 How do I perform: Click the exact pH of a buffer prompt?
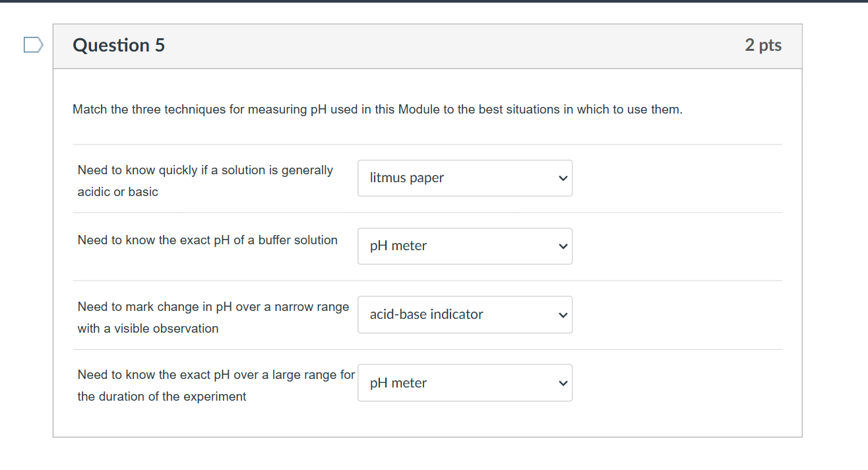pyautogui.click(x=206, y=240)
